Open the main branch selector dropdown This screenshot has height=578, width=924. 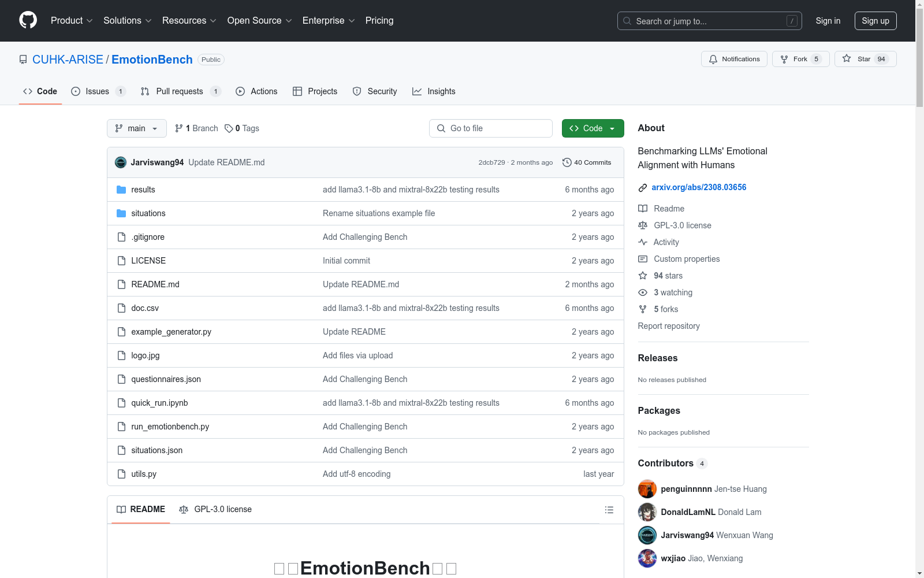click(137, 128)
